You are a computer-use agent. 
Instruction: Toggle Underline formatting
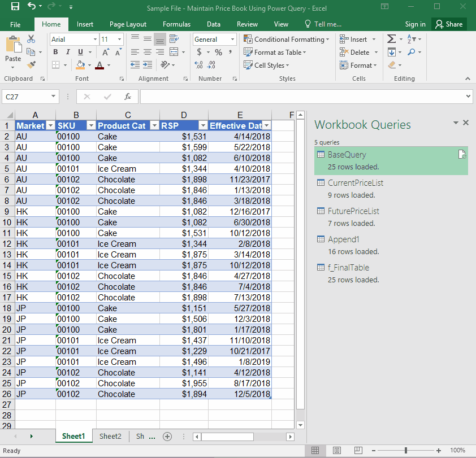81,52
